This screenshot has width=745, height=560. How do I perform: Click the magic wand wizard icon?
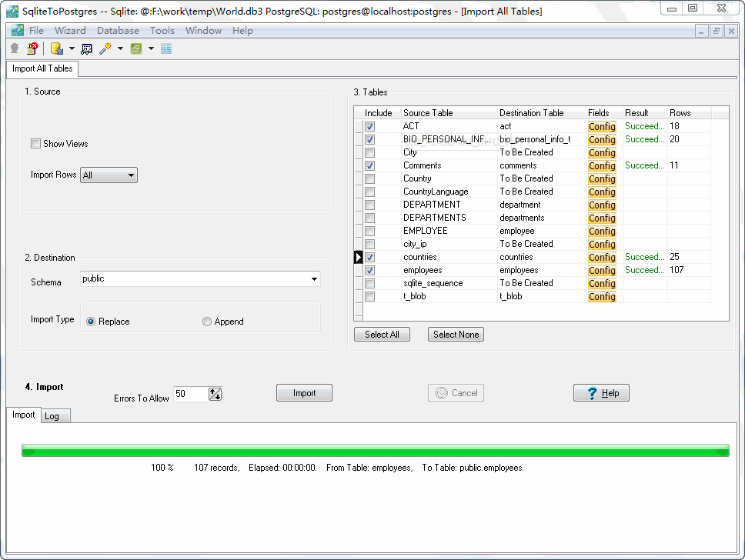pyautogui.click(x=105, y=48)
